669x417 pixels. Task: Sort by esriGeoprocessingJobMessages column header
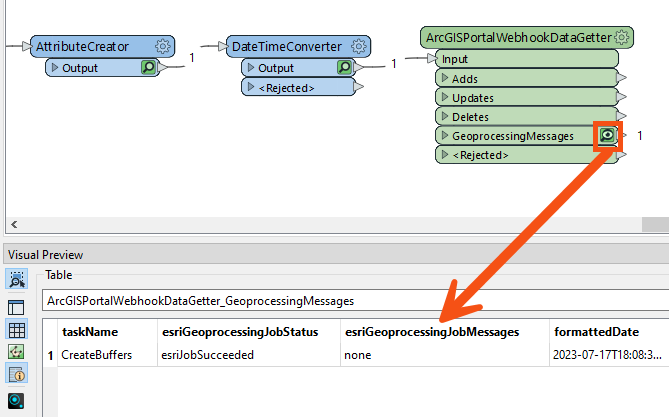(445, 332)
